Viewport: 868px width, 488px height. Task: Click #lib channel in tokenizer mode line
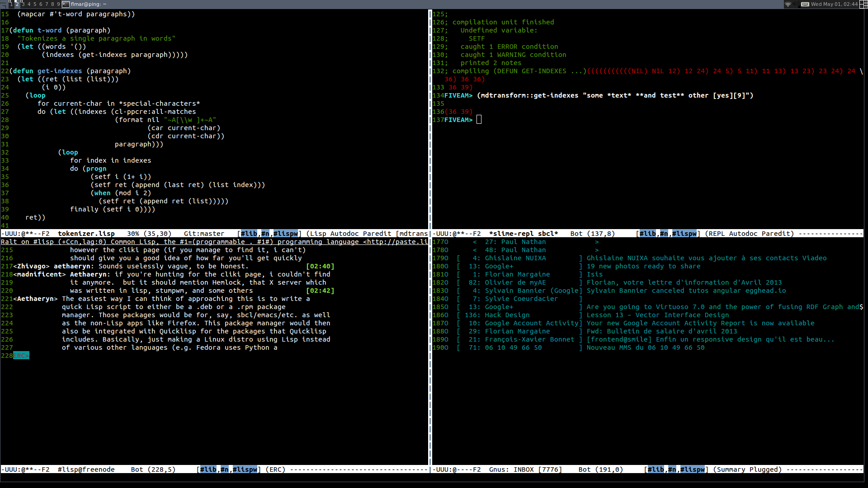point(249,234)
